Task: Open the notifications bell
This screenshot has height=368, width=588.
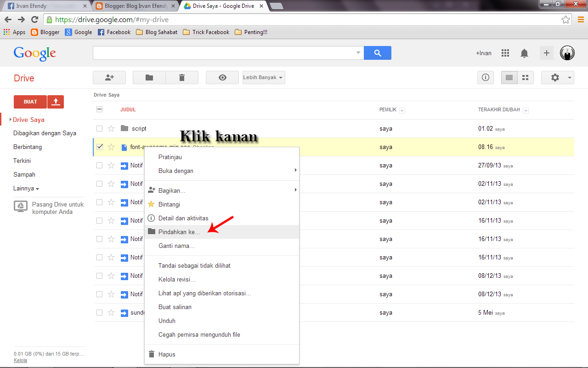Action: point(524,53)
